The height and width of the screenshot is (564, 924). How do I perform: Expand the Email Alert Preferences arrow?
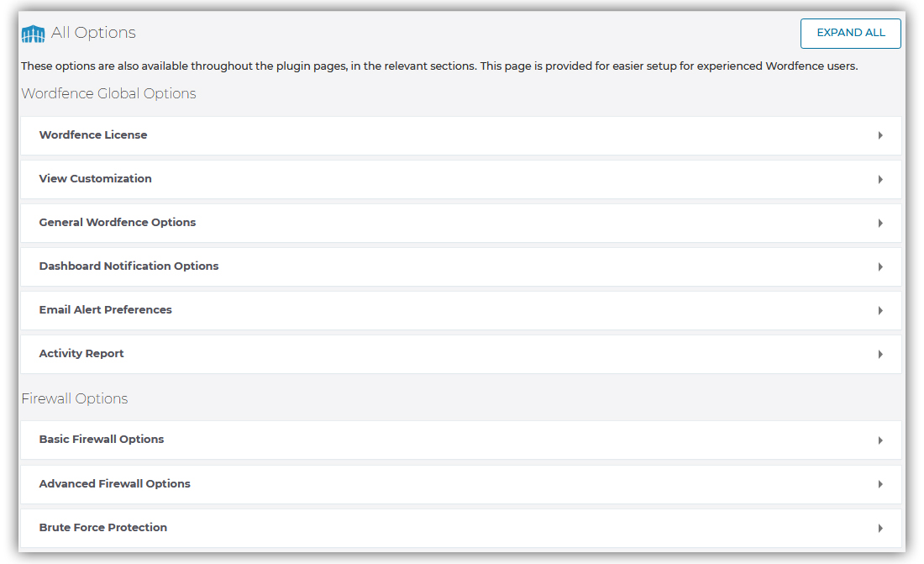click(x=880, y=310)
